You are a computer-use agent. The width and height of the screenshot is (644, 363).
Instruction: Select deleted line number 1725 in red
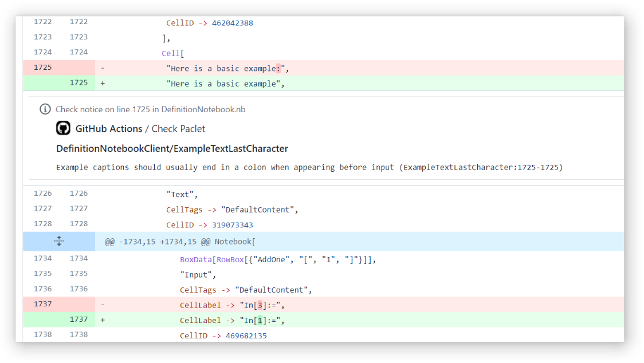pyautogui.click(x=43, y=68)
